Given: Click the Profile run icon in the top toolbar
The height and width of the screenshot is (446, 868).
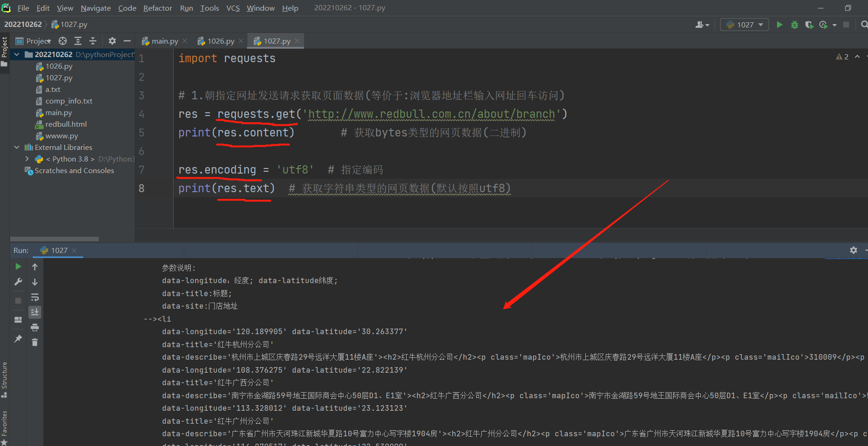Looking at the screenshot, I should 823,25.
